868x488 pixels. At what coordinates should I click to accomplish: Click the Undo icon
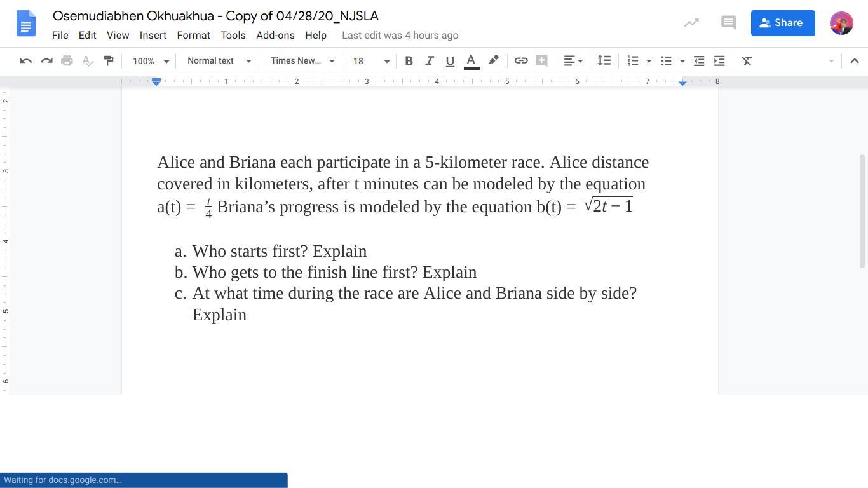tap(26, 61)
